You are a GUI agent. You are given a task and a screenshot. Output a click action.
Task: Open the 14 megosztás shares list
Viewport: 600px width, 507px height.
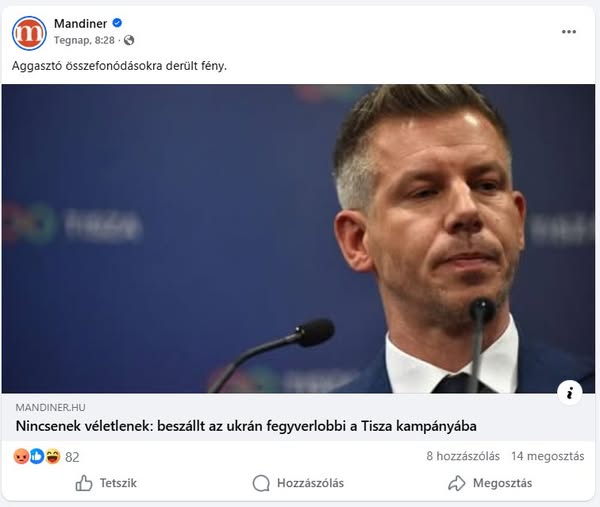pos(548,456)
